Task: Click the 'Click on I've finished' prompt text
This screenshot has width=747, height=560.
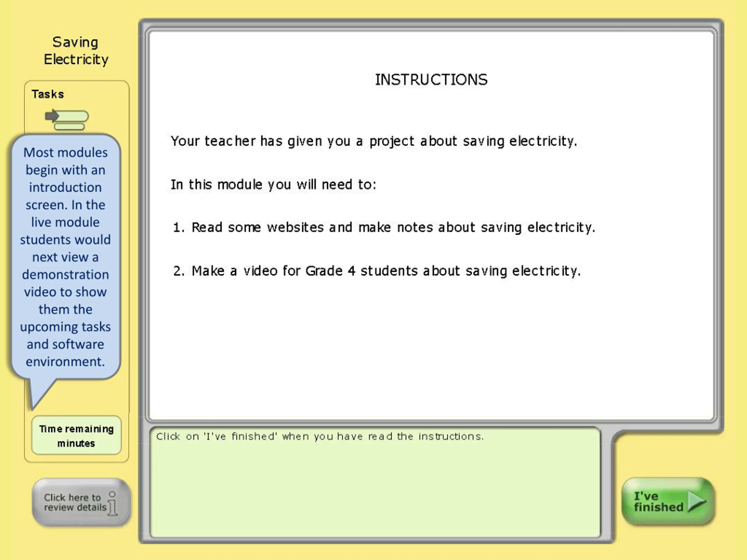Action: pyautogui.click(x=320, y=436)
